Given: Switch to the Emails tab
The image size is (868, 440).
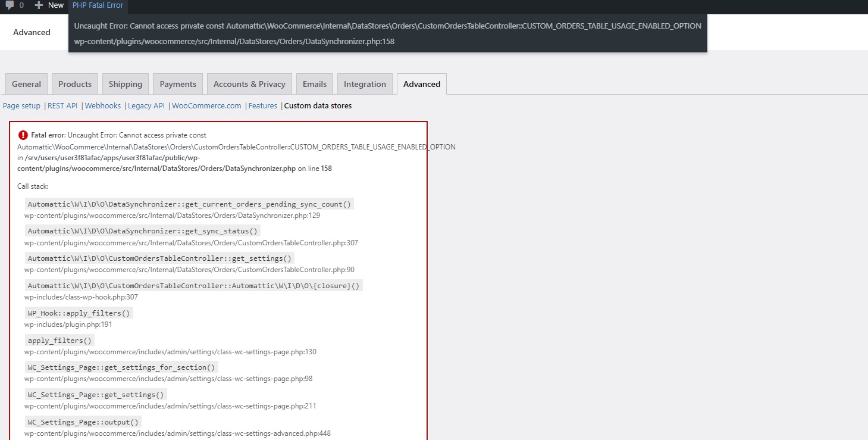Looking at the screenshot, I should [314, 84].
